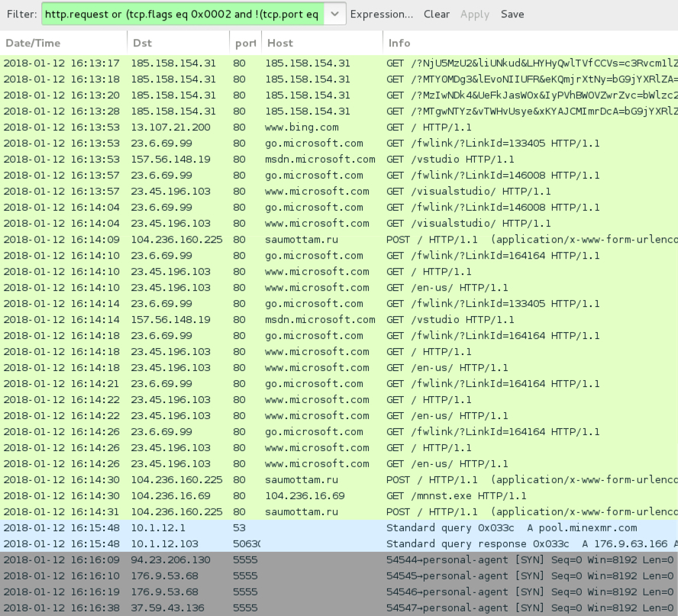Open the filter history dropdown arrow
Screen dimensions: 678x616
(334, 14)
